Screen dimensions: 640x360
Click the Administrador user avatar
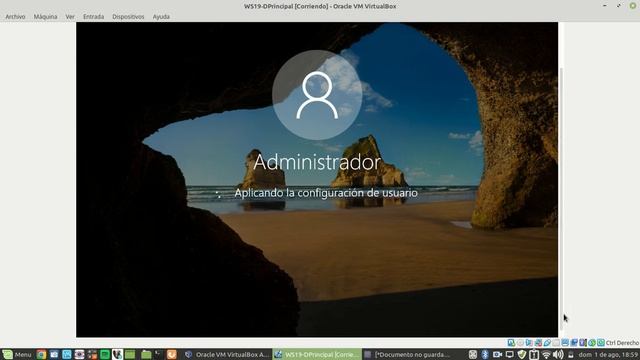point(317,95)
